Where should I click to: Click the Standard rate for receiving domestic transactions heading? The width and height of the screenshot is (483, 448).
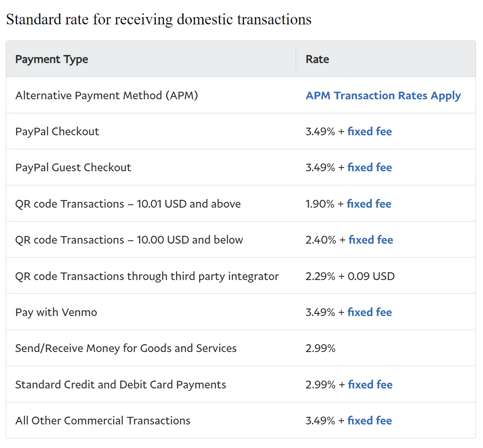pos(159,20)
